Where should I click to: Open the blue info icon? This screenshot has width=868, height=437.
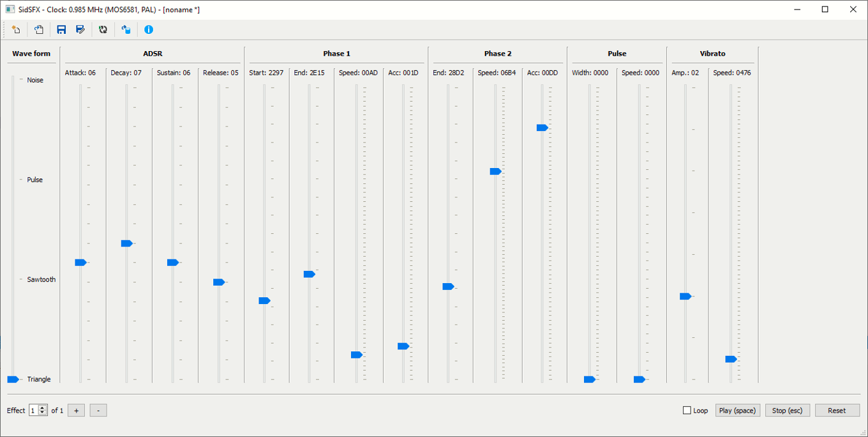coord(149,29)
